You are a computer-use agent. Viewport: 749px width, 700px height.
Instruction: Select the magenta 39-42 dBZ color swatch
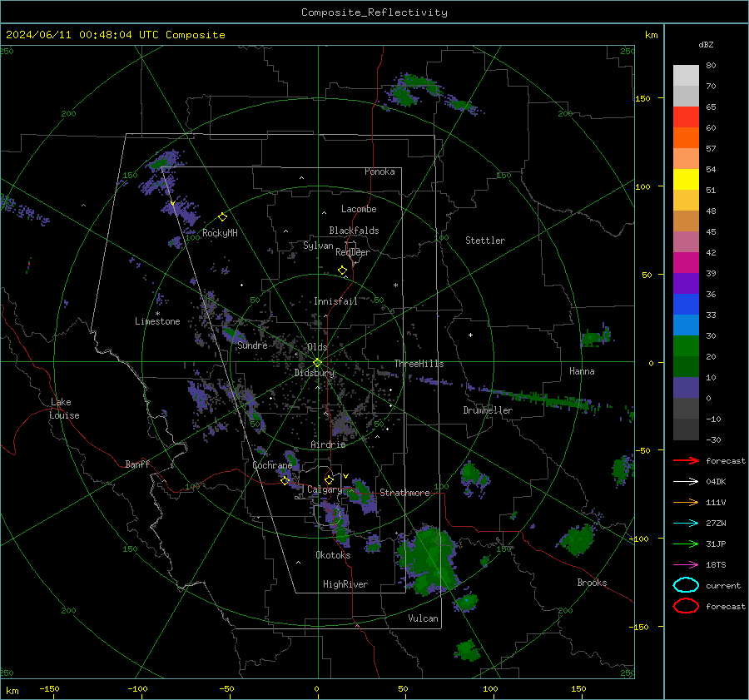point(686,263)
